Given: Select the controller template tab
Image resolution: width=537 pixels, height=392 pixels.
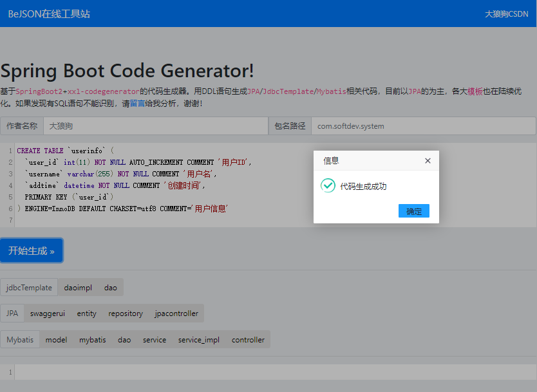Looking at the screenshot, I should click(248, 339).
